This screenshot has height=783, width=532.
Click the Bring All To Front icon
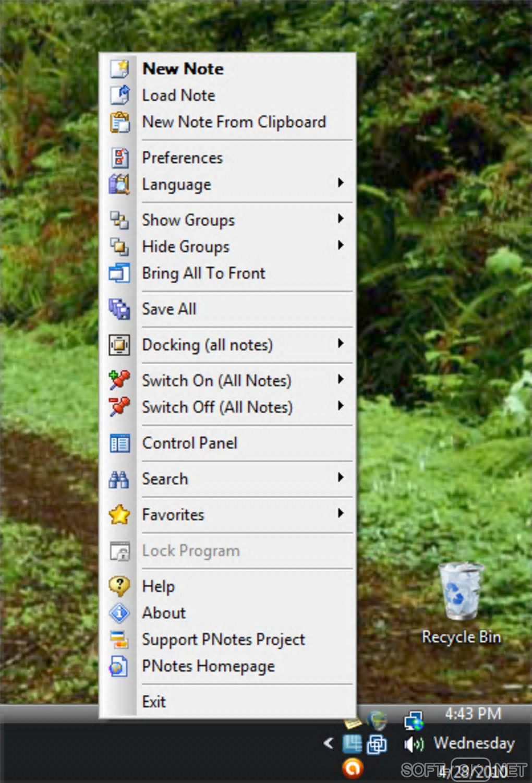(119, 273)
